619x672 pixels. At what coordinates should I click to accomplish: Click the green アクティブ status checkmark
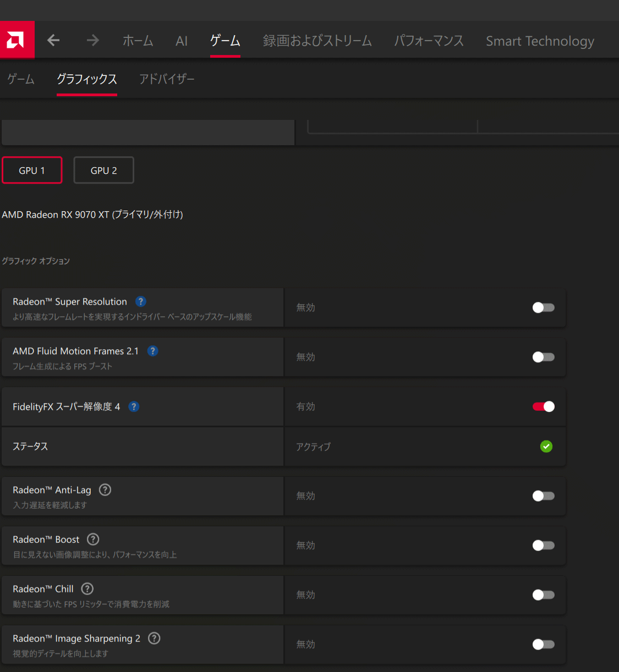pyautogui.click(x=546, y=447)
